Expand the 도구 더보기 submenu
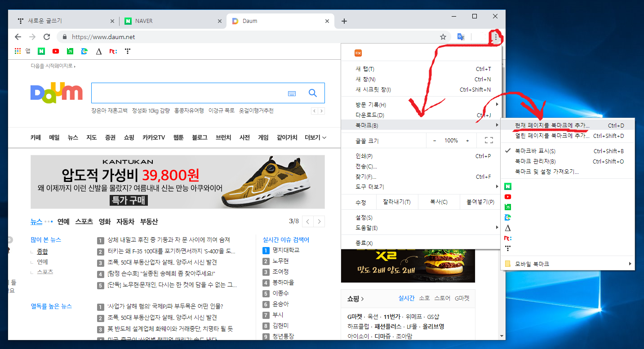This screenshot has height=349, width=644. pyautogui.click(x=421, y=186)
